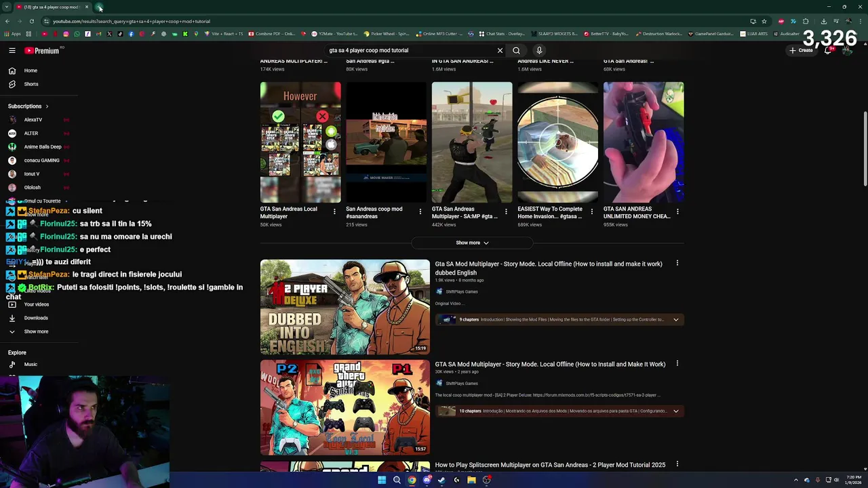Image resolution: width=868 pixels, height=488 pixels.
Task: Open options for SA:MP short
Action: [506, 211]
